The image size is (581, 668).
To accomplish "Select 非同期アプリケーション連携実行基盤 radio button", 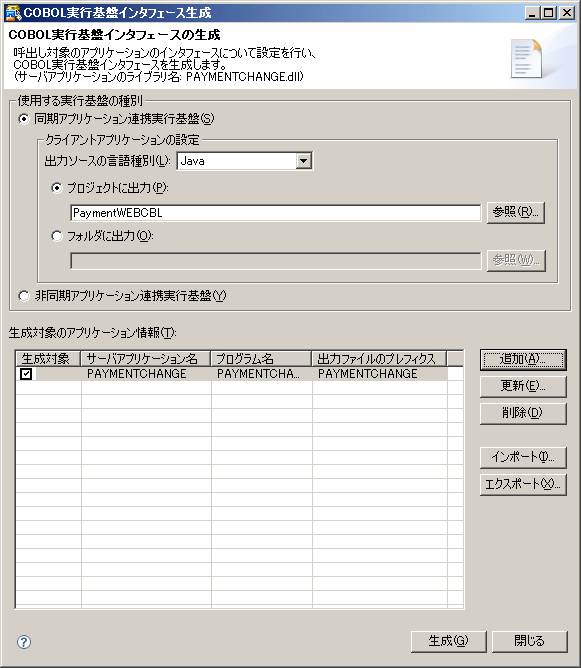I will (x=24, y=296).
